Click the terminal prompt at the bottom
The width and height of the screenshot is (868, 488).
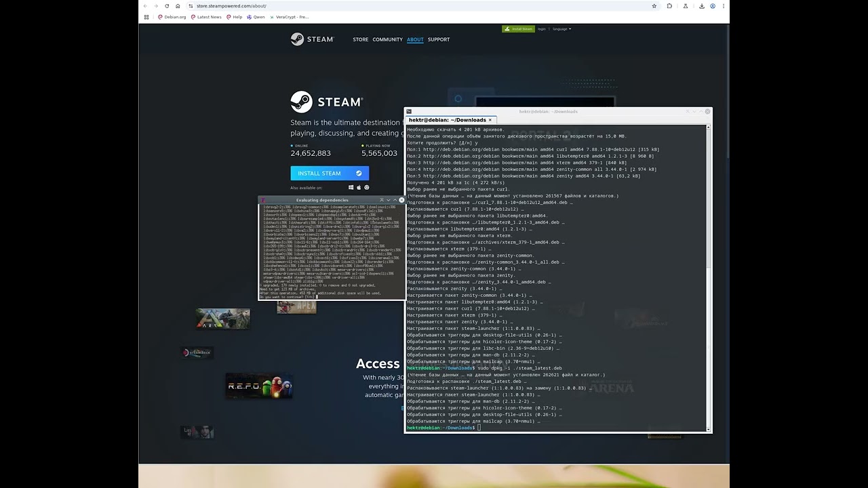click(444, 428)
